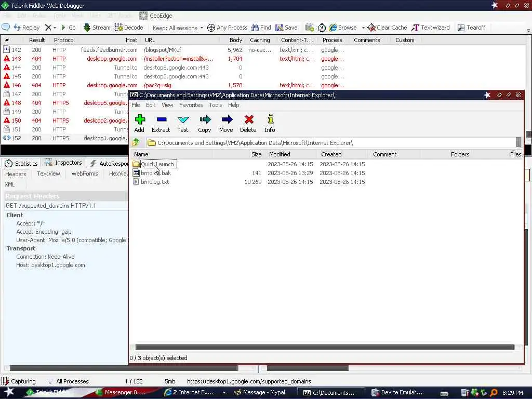Click the 7-Zip Delete button
532x399 pixels.
248,124
